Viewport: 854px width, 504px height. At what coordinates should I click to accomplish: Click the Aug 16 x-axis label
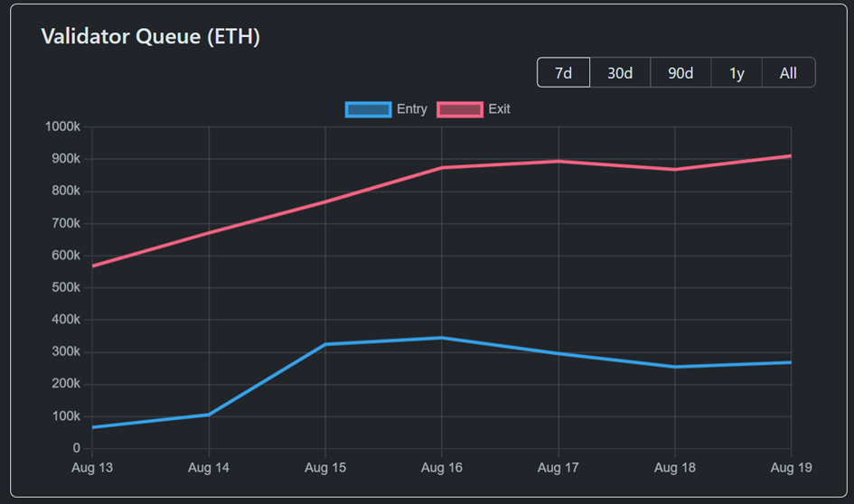click(x=441, y=468)
